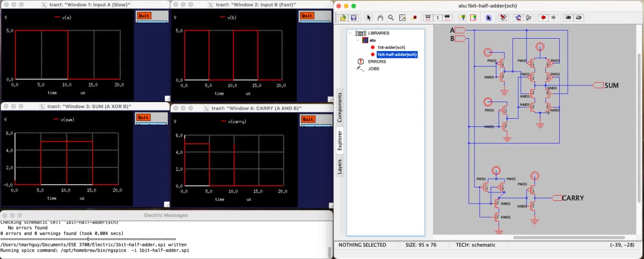The height and width of the screenshot is (259, 644).
Task: Choose the Zoom magnifier tool
Action: (391, 18)
